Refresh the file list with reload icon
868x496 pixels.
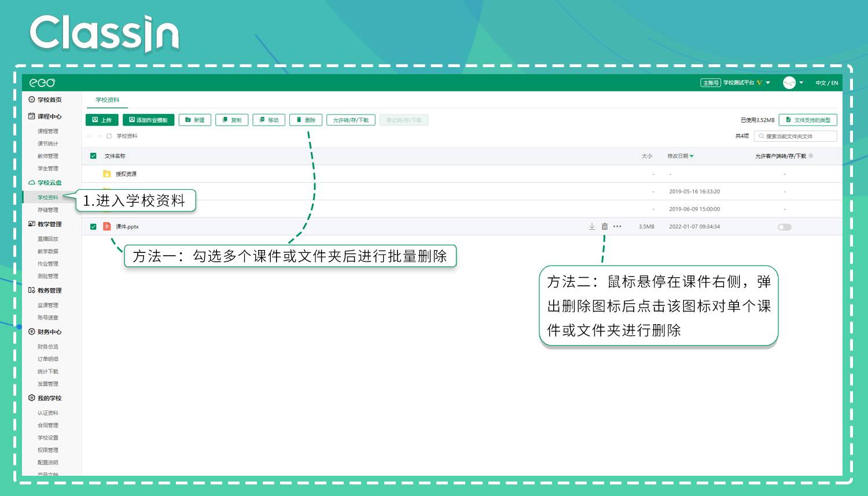click(x=109, y=136)
